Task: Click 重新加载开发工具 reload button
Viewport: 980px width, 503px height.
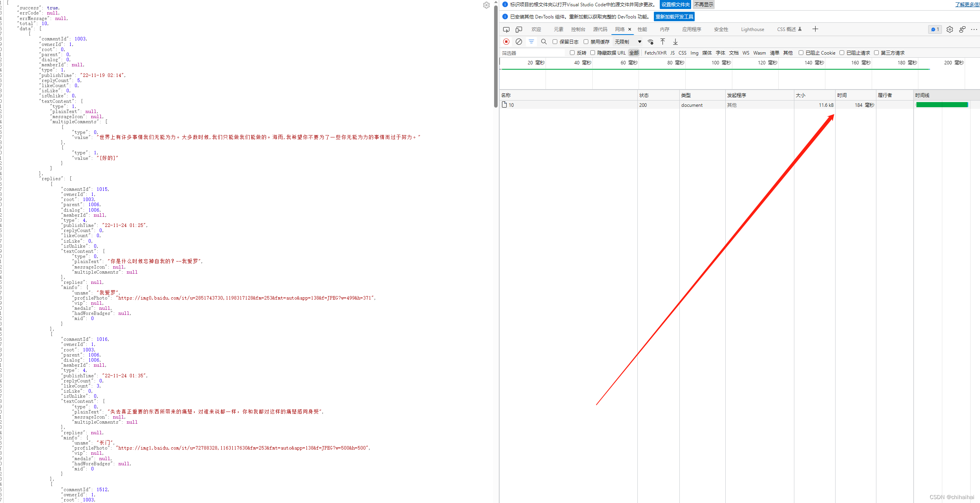Action: coord(674,16)
